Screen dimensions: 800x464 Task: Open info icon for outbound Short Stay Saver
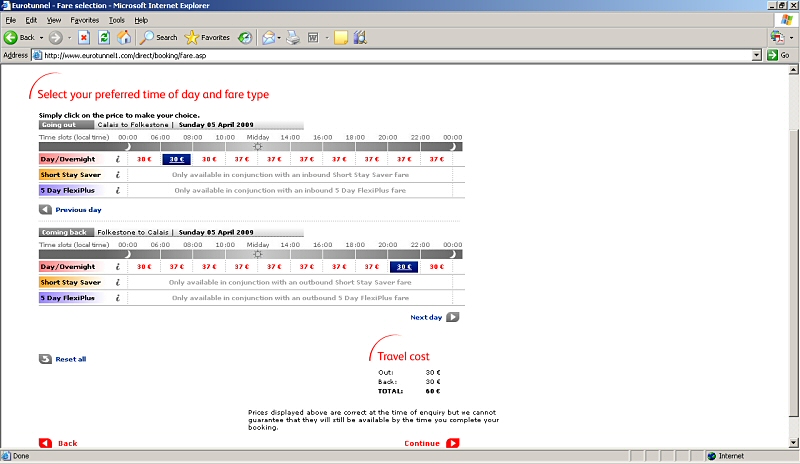click(118, 175)
